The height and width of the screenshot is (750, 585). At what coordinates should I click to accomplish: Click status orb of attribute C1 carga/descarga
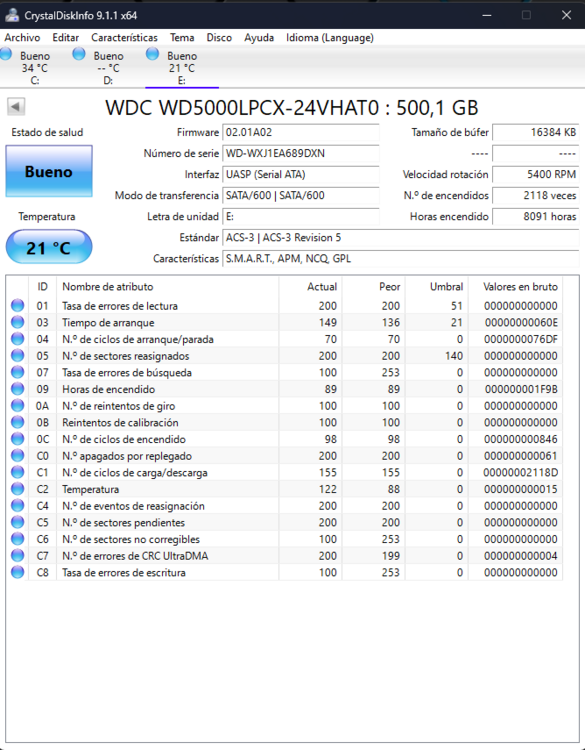pyautogui.click(x=18, y=472)
